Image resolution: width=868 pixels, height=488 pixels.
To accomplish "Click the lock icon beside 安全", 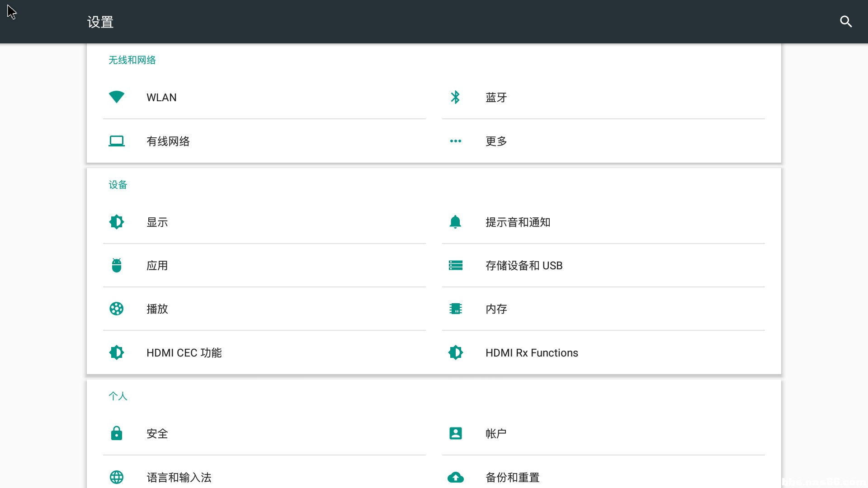I will [117, 433].
